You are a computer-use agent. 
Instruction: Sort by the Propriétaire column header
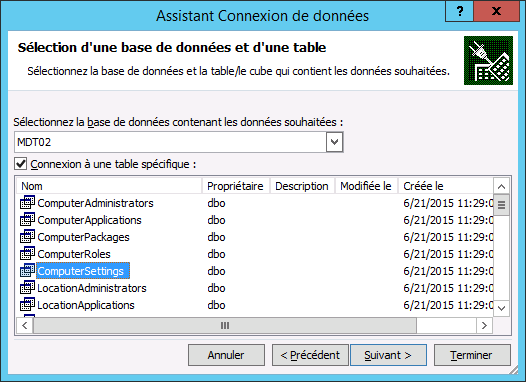(235, 186)
